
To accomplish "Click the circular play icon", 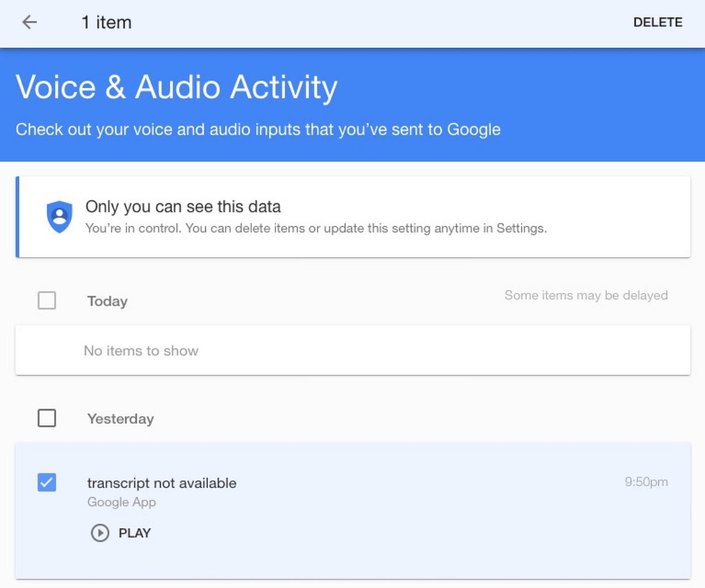I will tap(100, 533).
